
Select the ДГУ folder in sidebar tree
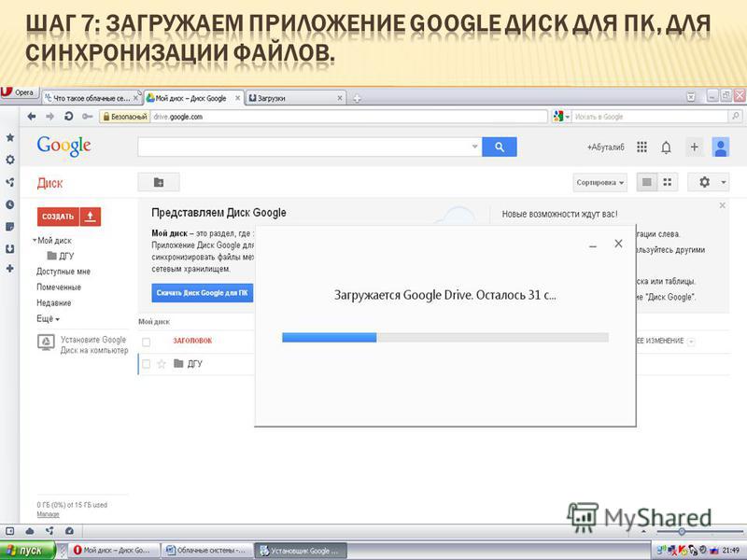pos(61,256)
